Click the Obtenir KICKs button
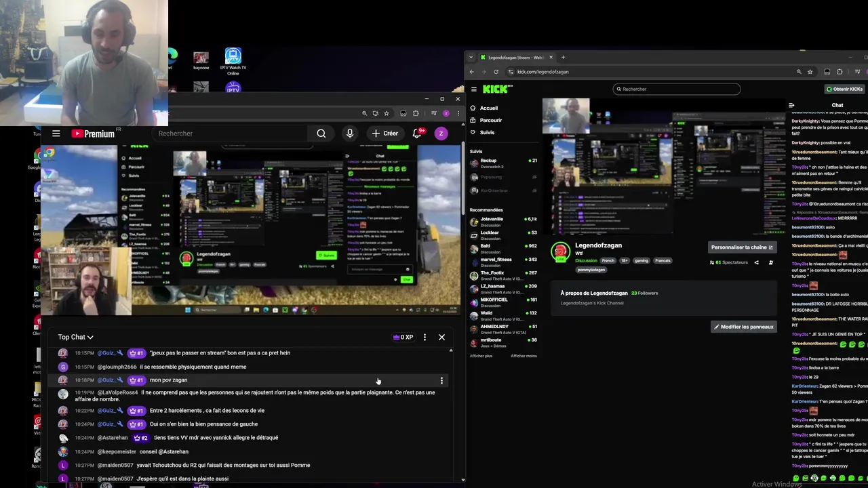This screenshot has height=488, width=868. pos(844,89)
